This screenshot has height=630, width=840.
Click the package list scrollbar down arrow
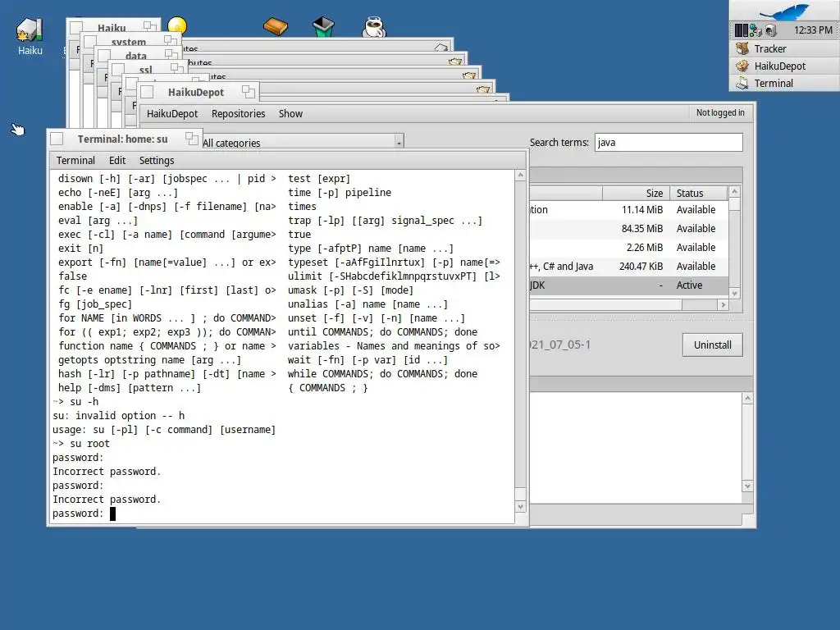[734, 293]
